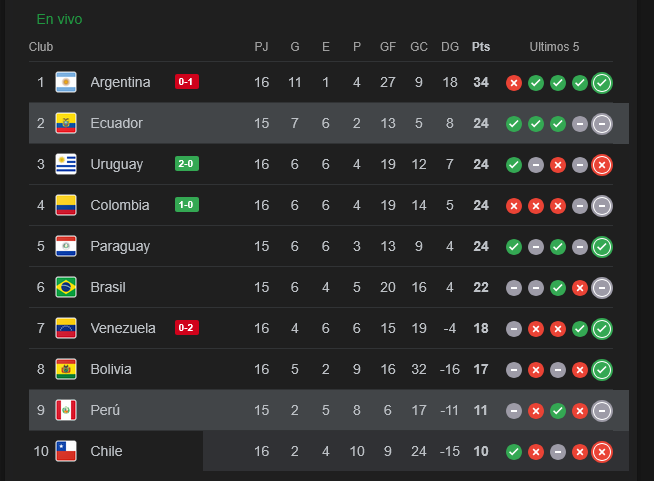Click Colombia's 1-0 live score badge
This screenshot has height=481, width=654.
point(187,205)
